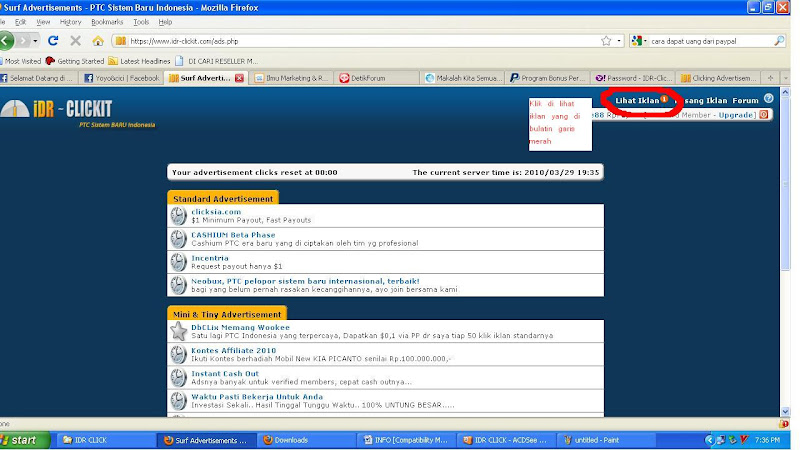Open the DbCLix Memang Wookee ad link

[240, 328]
